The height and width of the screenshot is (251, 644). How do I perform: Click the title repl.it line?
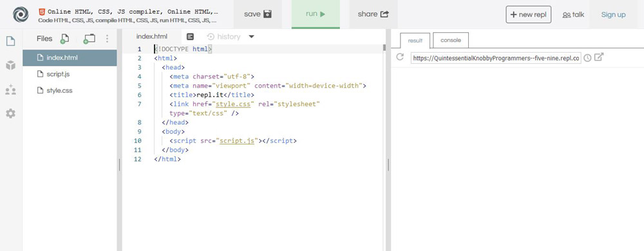[x=211, y=95]
